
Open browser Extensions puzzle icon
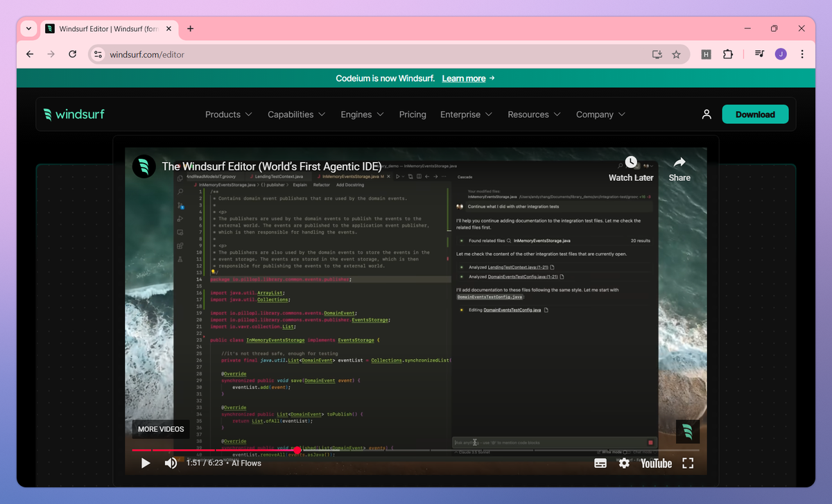[x=728, y=54]
